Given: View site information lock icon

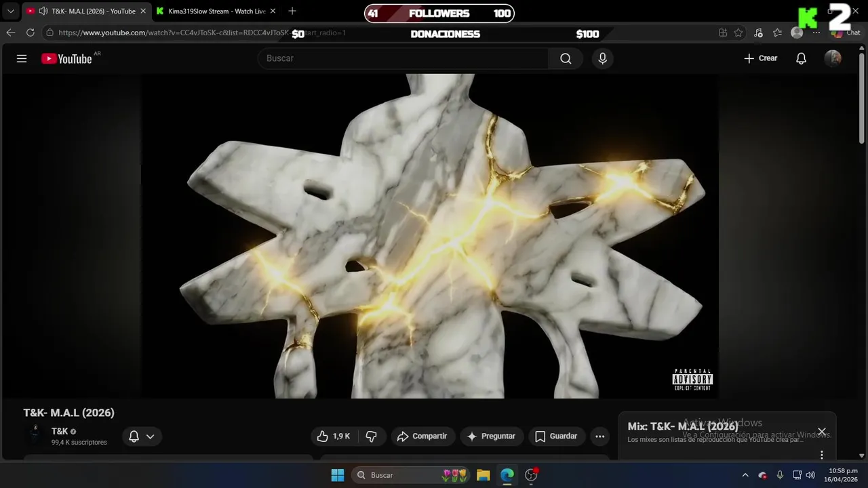Looking at the screenshot, I should click(x=50, y=33).
